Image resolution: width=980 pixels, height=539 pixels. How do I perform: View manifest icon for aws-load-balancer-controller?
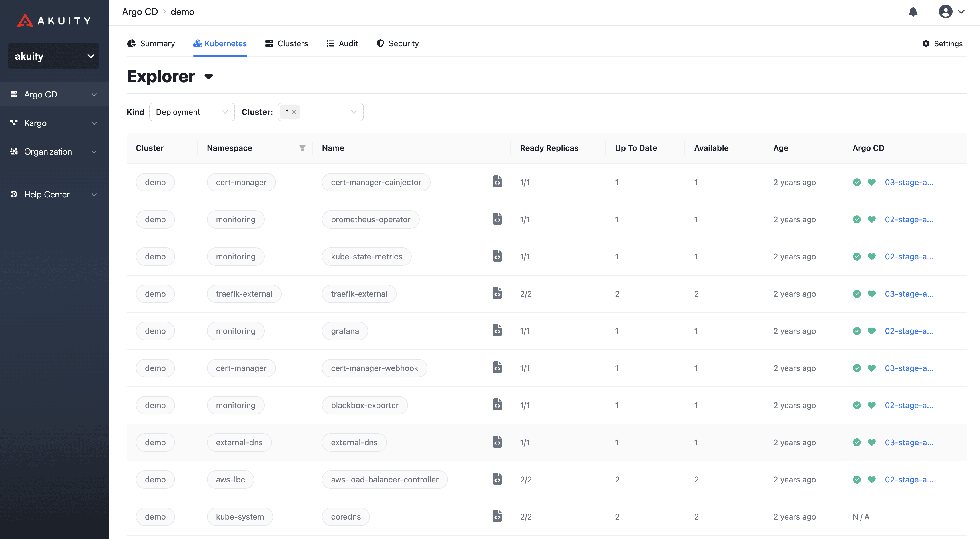(497, 479)
